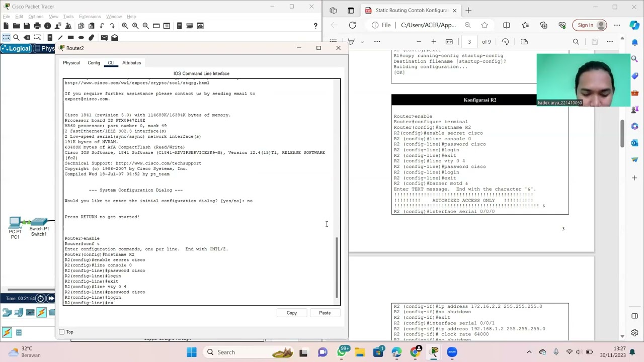The width and height of the screenshot is (644, 362).
Task: Save network with floppy disk icon
Action: (27, 26)
